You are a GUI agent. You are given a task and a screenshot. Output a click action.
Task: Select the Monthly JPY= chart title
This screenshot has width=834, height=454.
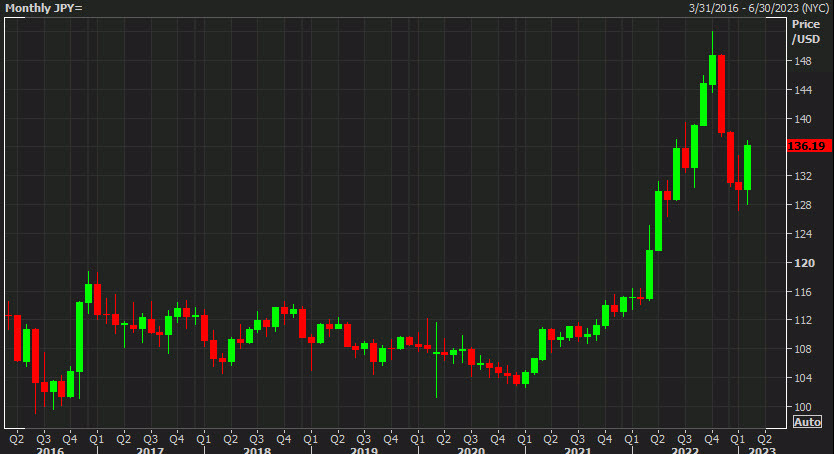coord(44,8)
